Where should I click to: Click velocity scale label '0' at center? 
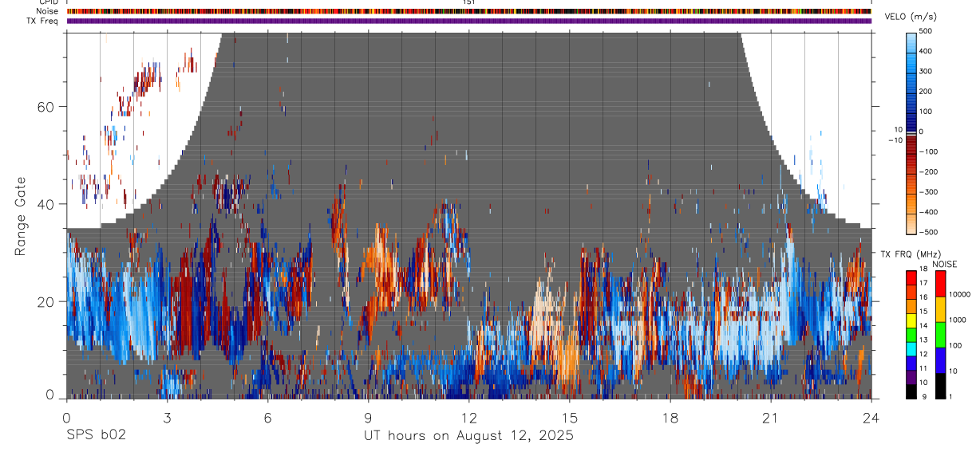pos(922,132)
